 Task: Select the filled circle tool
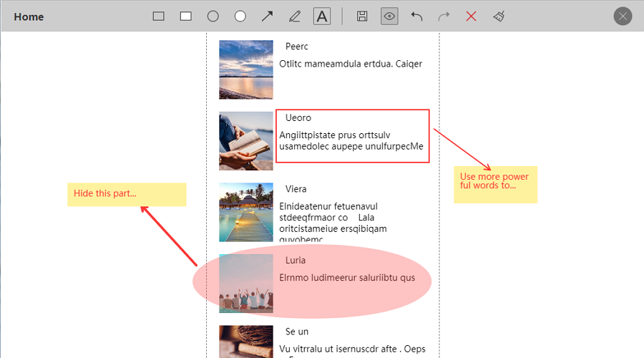240,16
